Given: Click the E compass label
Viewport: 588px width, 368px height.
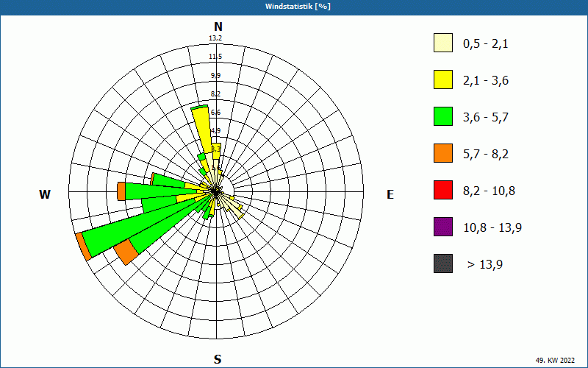Looking at the screenshot, I should (390, 194).
